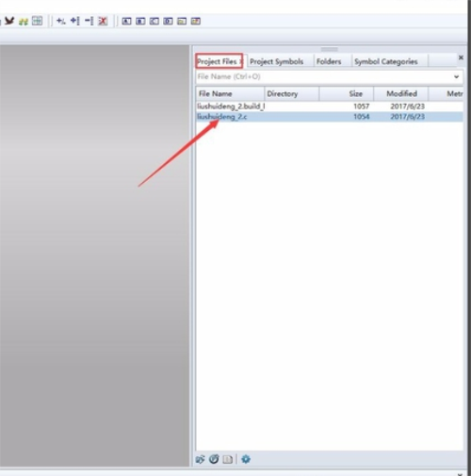Viewport: 471px width, 476px height.
Task: Click the minus-bracket toolbar icon
Action: [89, 21]
